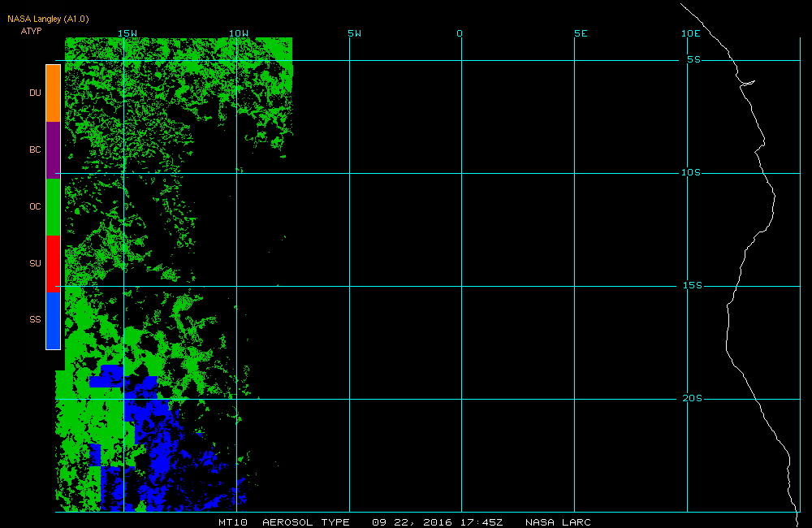812x528 pixels.
Task: Click the BC legend label
Action: point(35,149)
